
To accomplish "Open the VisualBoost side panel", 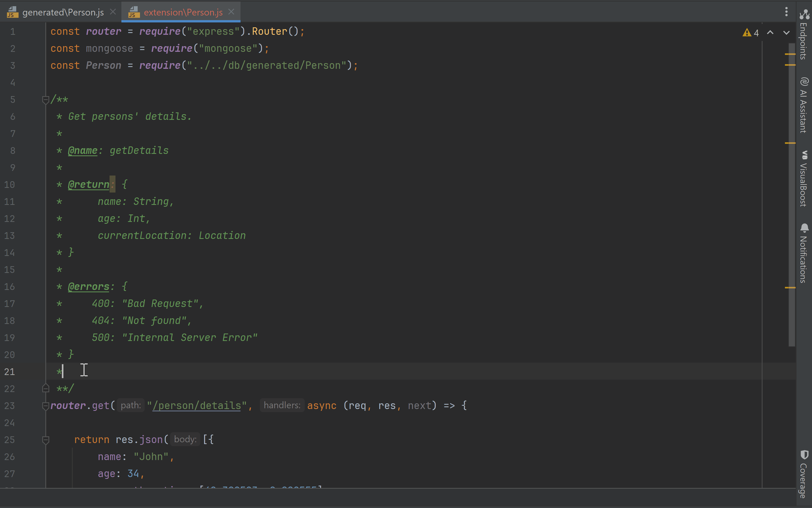I will pos(804,179).
